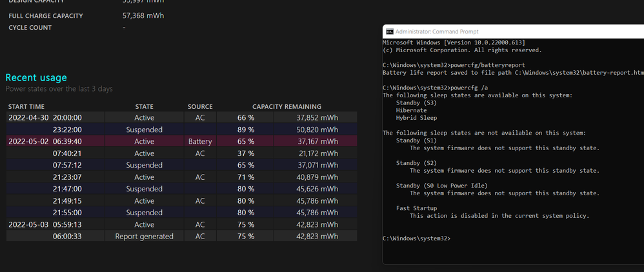Click the STATE column header
The image size is (644, 272).
[x=144, y=106]
